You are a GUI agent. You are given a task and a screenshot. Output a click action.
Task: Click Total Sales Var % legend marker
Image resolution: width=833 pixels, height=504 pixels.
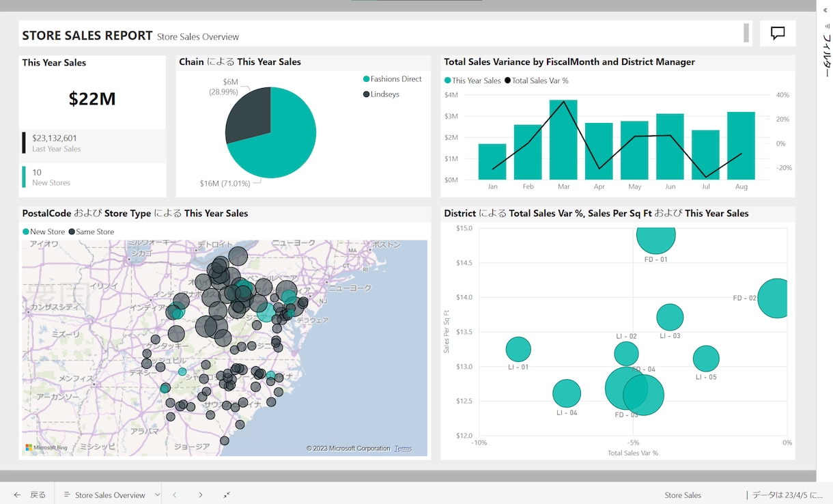click(507, 81)
